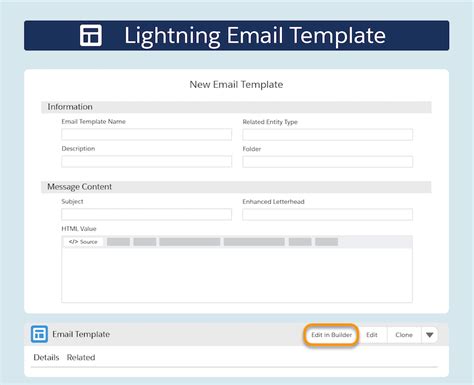Click the last gray toolbar item in editor
Image resolution: width=474 pixels, height=385 pixels.
pyautogui.click(x=327, y=242)
